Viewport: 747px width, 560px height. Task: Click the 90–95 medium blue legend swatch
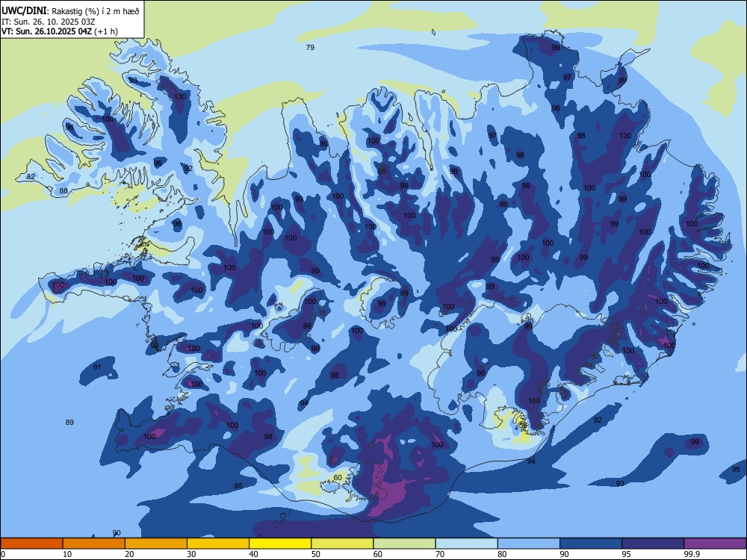click(x=591, y=544)
